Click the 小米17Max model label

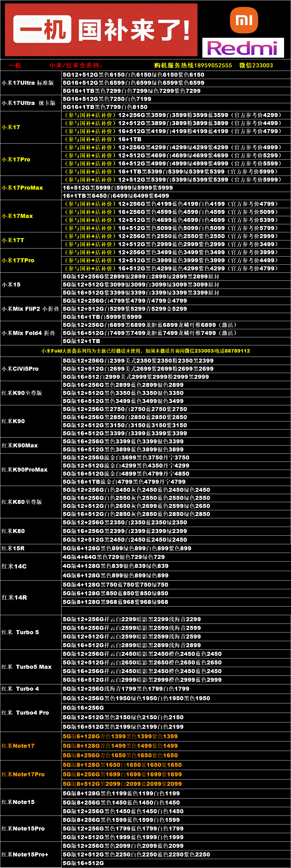tap(17, 216)
